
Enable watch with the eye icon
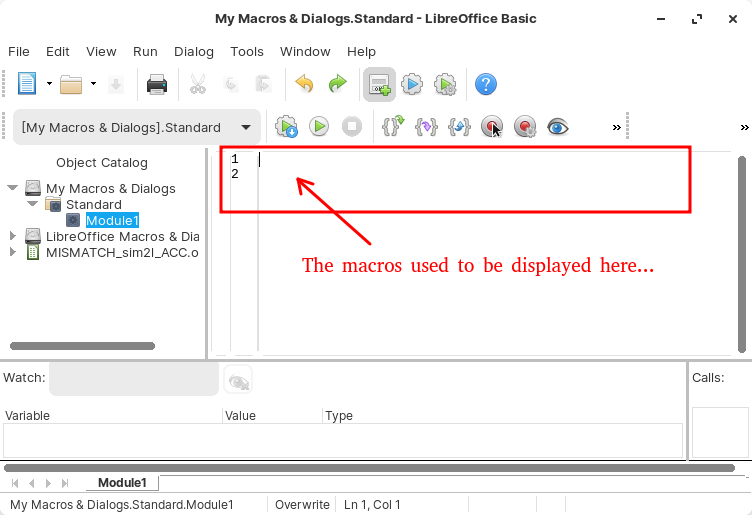click(x=558, y=127)
